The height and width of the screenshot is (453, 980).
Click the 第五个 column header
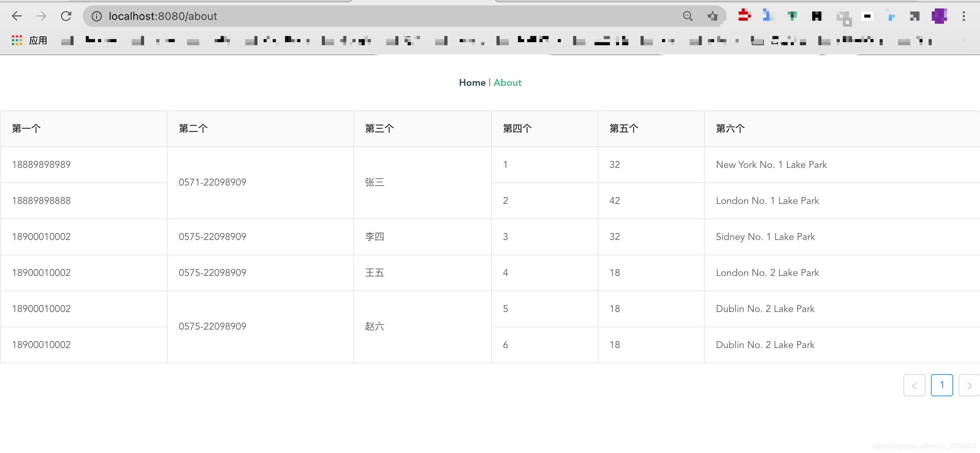pyautogui.click(x=651, y=129)
